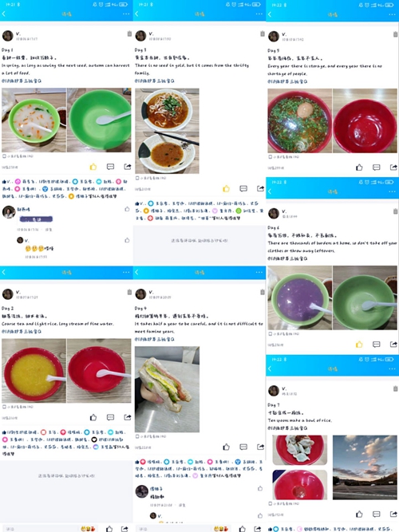Expand the more menu on Day 1 header
This screenshot has width=399, height=532.
126,14
